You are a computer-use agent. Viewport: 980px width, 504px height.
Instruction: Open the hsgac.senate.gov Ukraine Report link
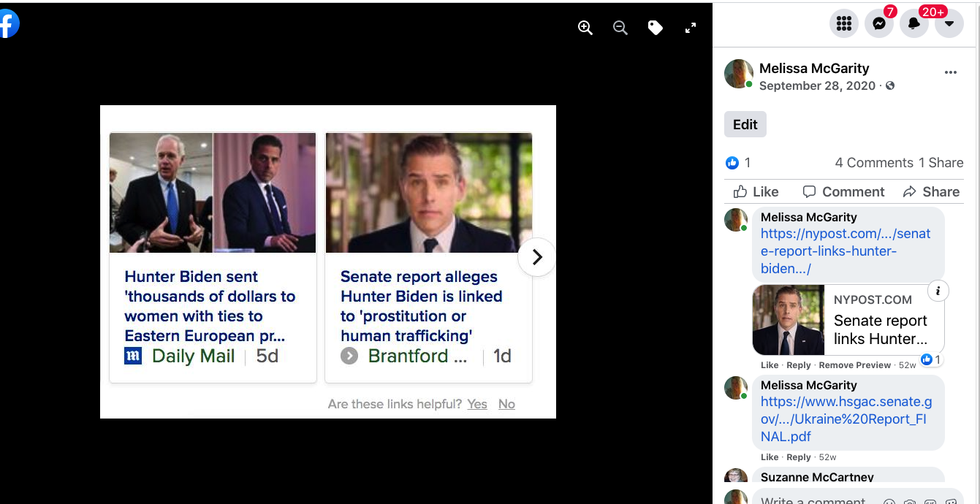pos(846,419)
